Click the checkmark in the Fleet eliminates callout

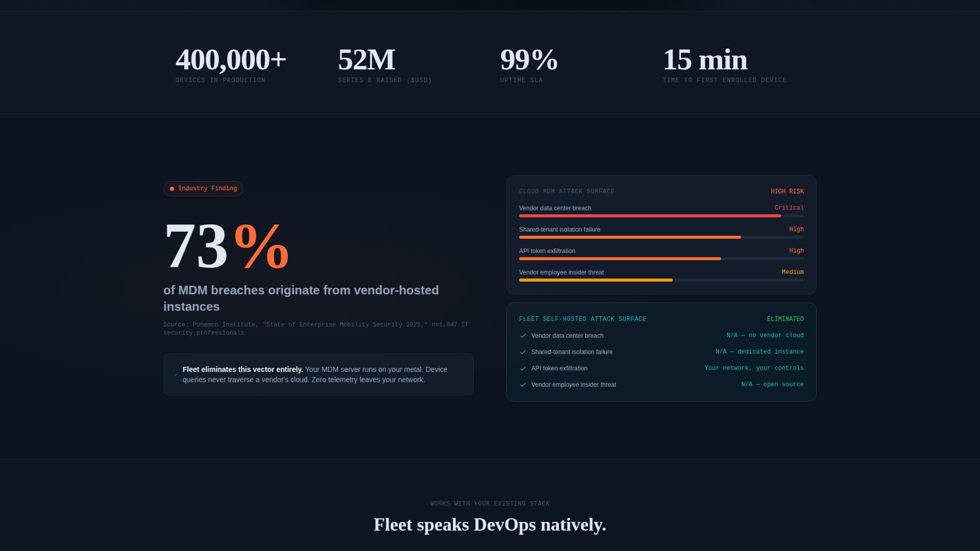(177, 374)
